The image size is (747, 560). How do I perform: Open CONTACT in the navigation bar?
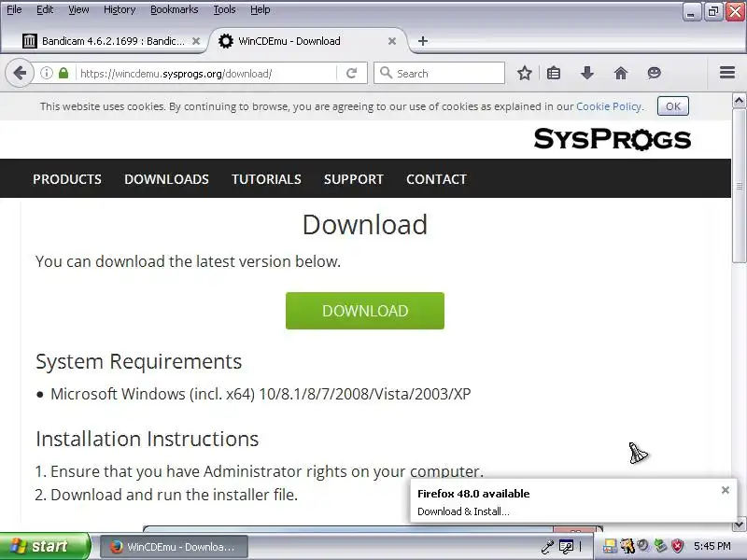(436, 179)
